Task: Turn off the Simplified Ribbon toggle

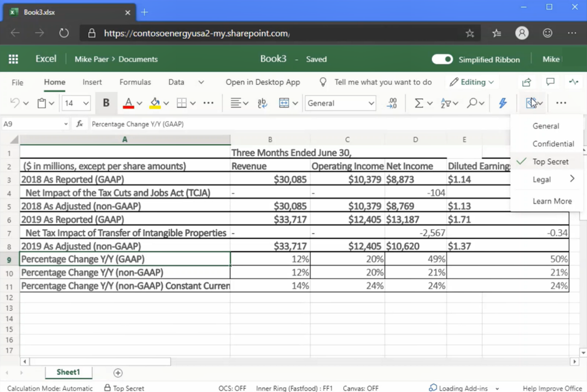Action: [442, 59]
